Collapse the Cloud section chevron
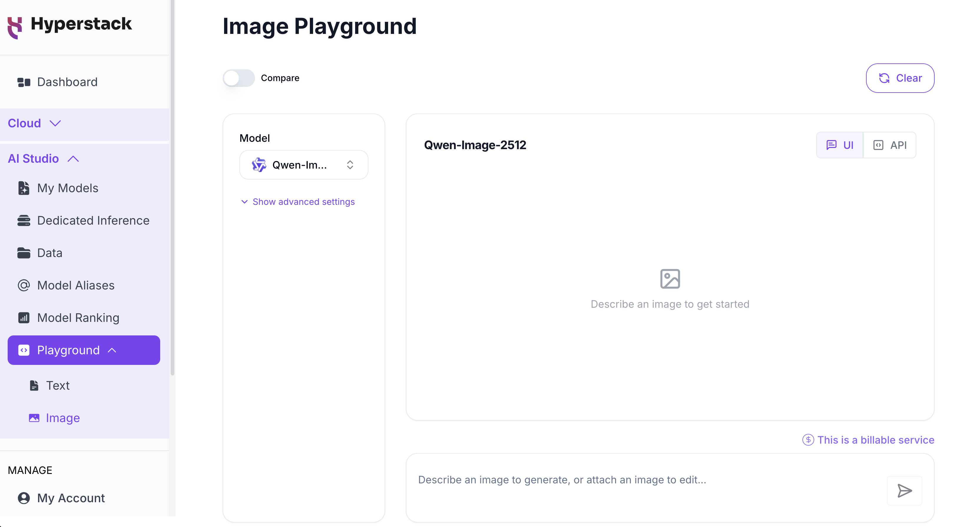 pos(56,123)
